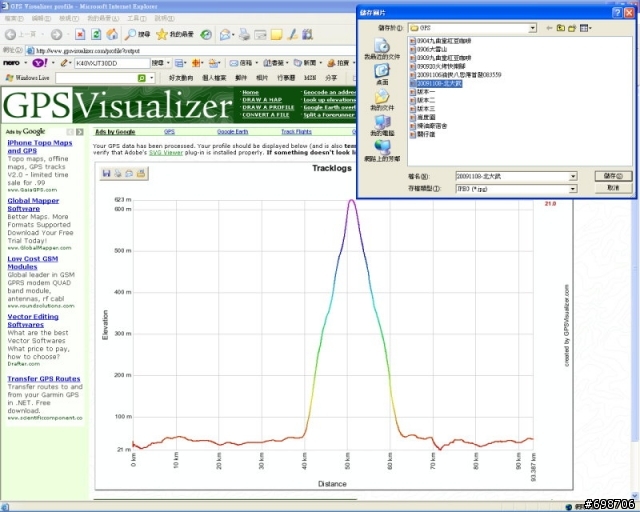Create a new folder in save dialog
The image size is (640, 512).
coord(572,28)
